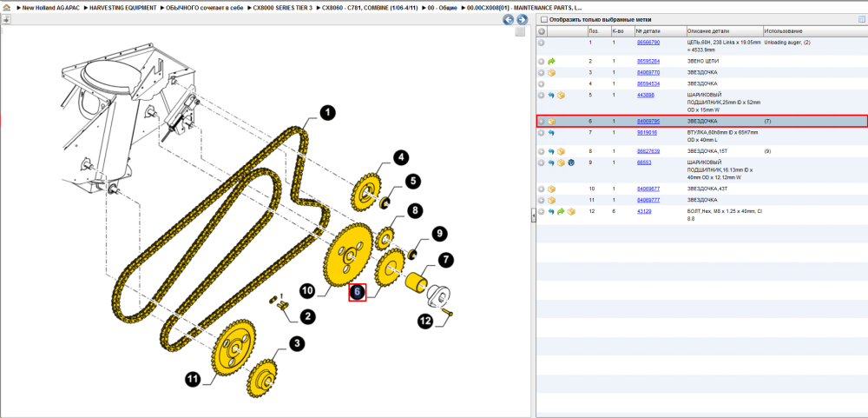Click 'Unloading auger, (2)' usage text
Screen dimensions: 868x418
[x=787, y=42]
